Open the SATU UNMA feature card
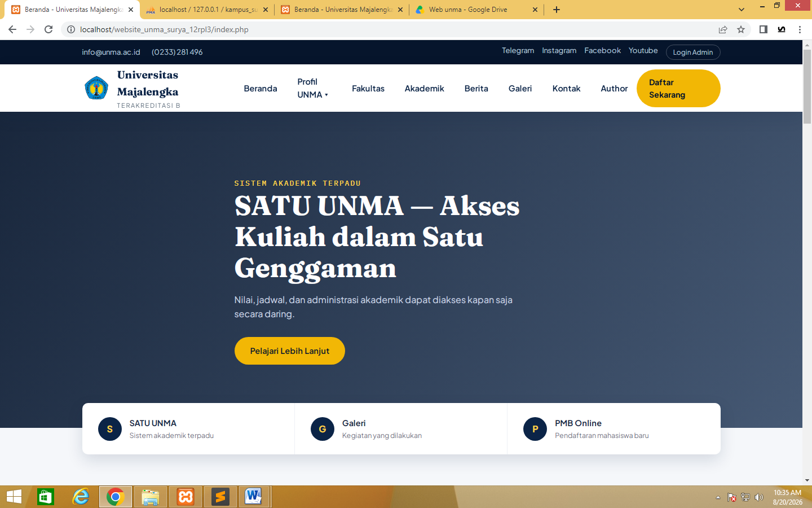Viewport: 812px width, 508px height. pyautogui.click(x=188, y=428)
